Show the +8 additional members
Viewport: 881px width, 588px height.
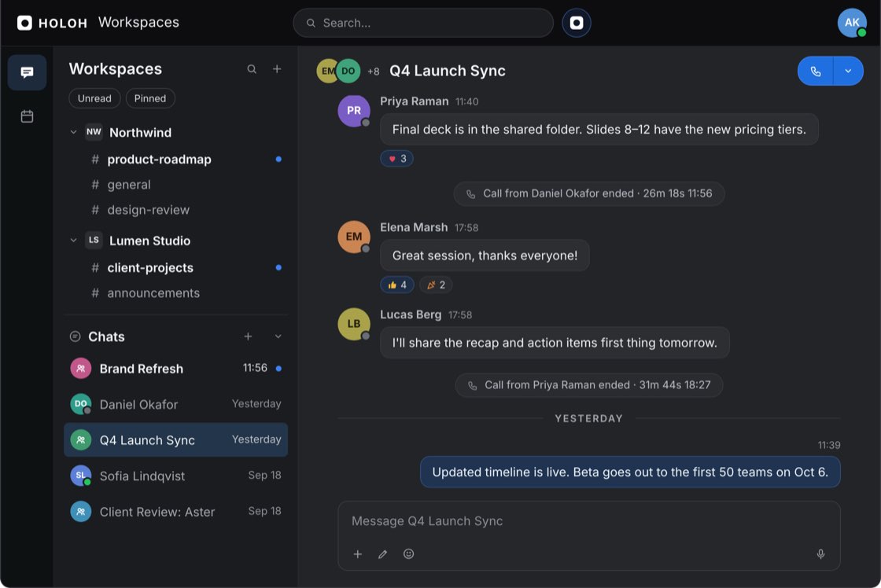point(373,72)
